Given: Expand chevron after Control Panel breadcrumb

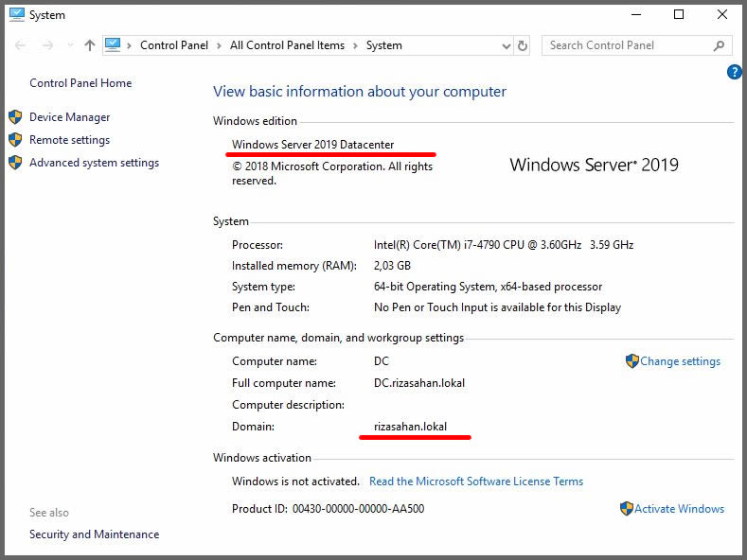Looking at the screenshot, I should pyautogui.click(x=219, y=45).
